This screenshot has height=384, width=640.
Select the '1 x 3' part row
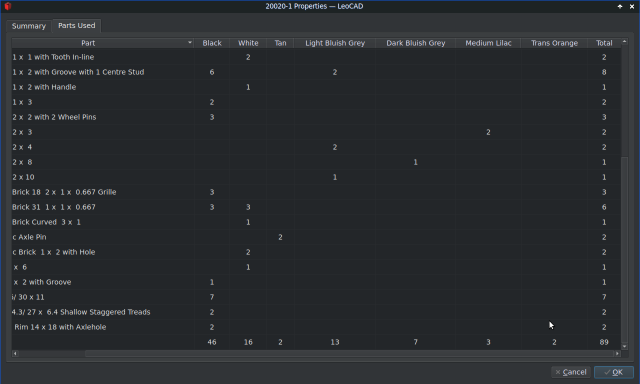coord(316,102)
